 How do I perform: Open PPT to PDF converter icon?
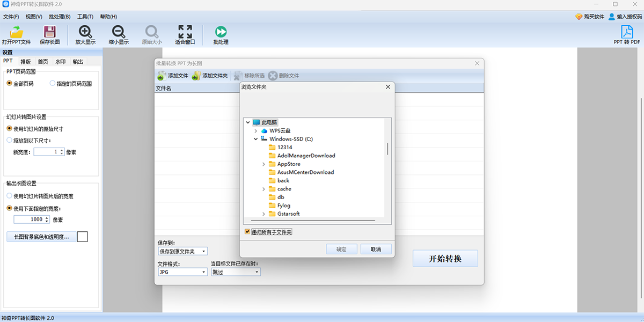coord(627,31)
